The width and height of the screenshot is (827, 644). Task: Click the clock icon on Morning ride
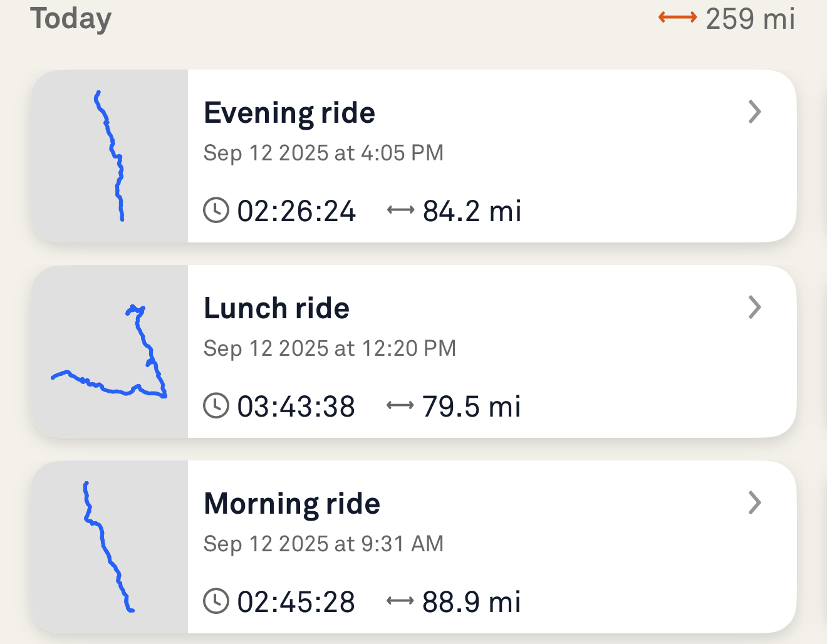(x=216, y=601)
